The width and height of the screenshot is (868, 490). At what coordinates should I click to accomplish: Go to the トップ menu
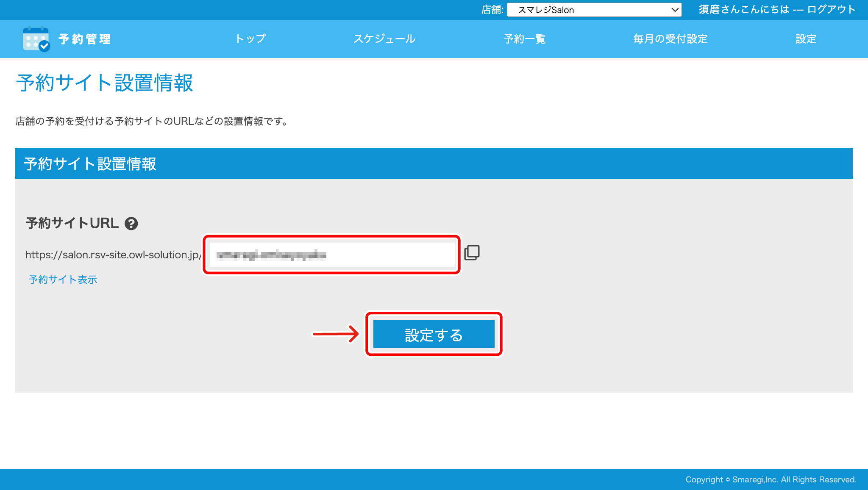pyautogui.click(x=250, y=39)
